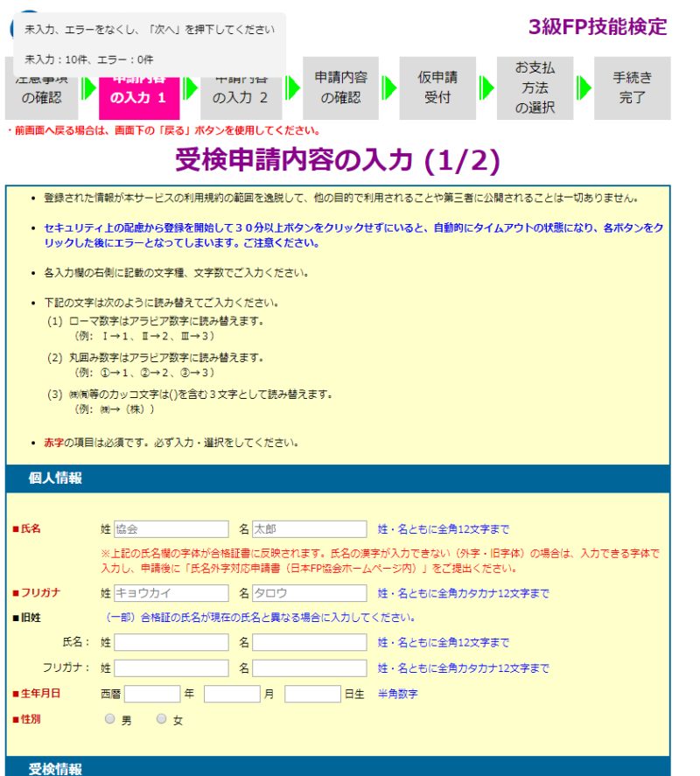Focus the フリガナ 名 field with タロウ
The height and width of the screenshot is (776, 700).
pos(310,593)
